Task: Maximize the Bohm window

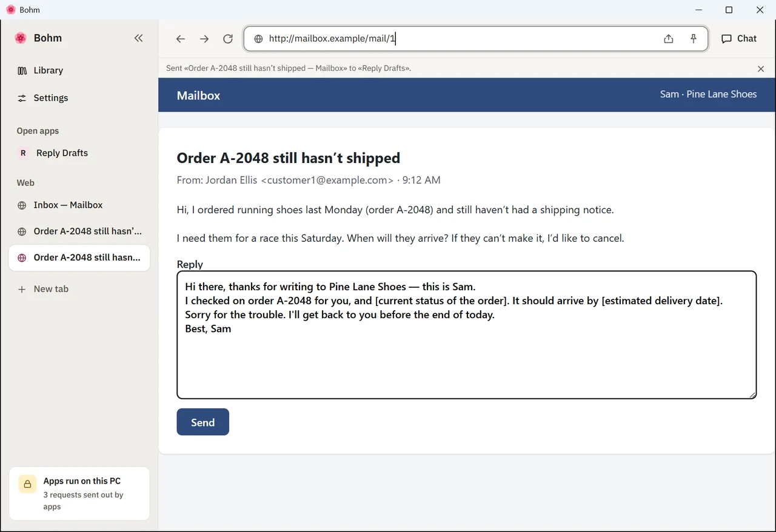Action: coord(729,10)
